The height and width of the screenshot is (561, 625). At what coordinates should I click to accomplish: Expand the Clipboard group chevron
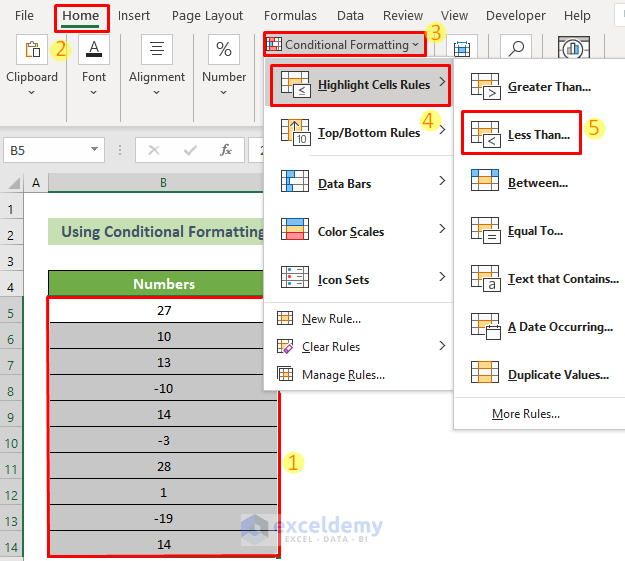point(31,93)
